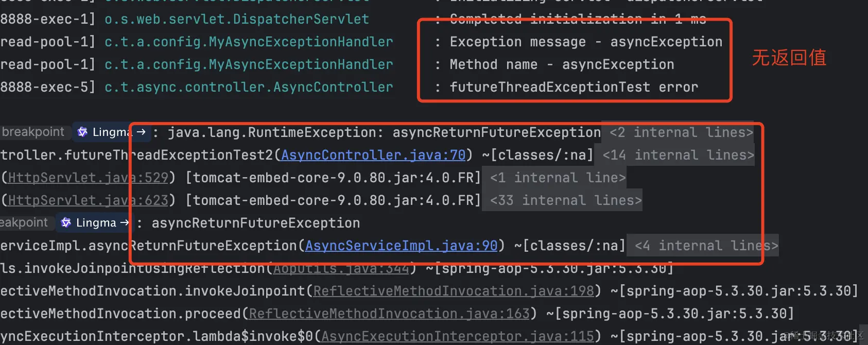This screenshot has height=345, width=868.
Task: Click the first c.t.a.config.MyAsyncExceptionHandler logger
Action: pos(249,42)
